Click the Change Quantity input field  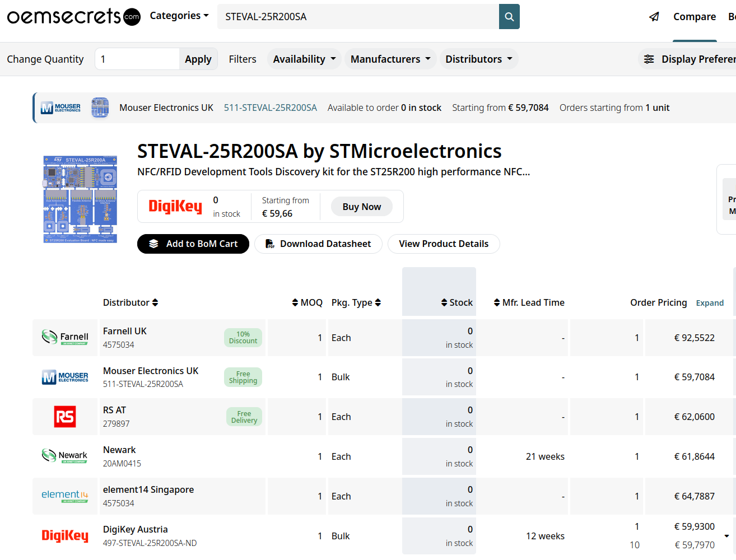coord(137,59)
